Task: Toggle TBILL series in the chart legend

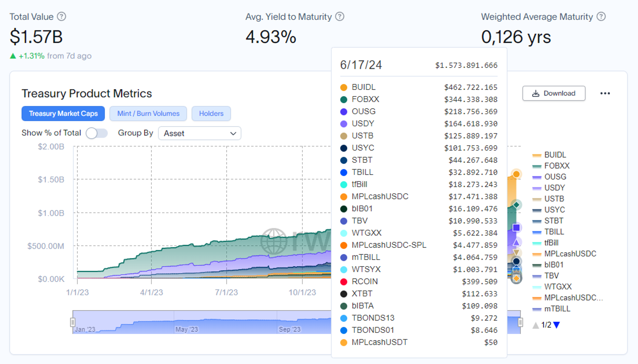Action: click(548, 232)
